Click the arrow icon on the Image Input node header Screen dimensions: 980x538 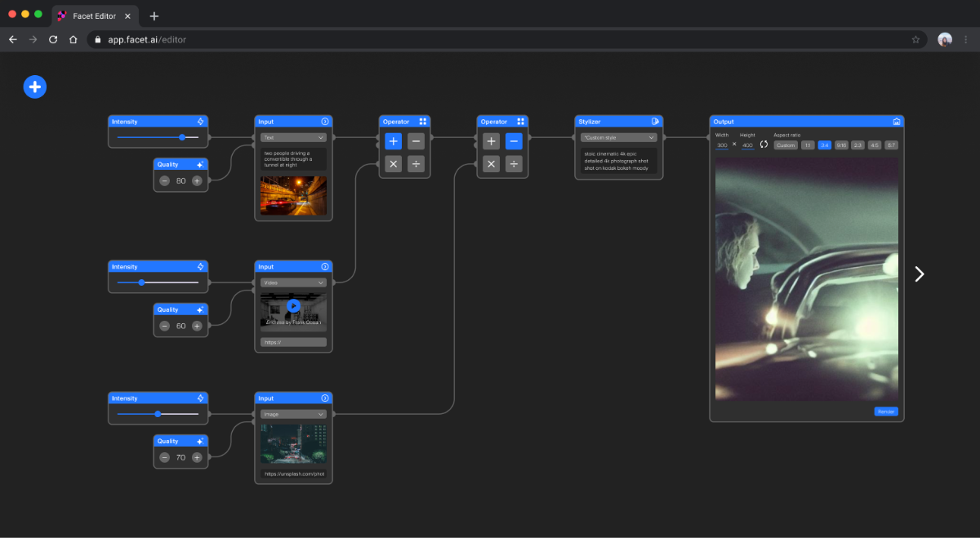(325, 398)
